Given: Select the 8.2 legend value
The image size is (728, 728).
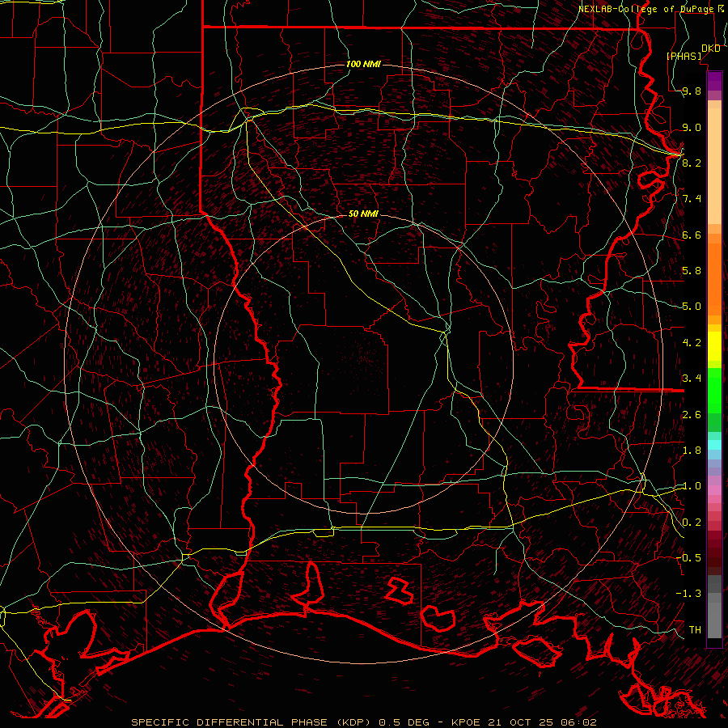Looking at the screenshot, I should coord(692,163).
